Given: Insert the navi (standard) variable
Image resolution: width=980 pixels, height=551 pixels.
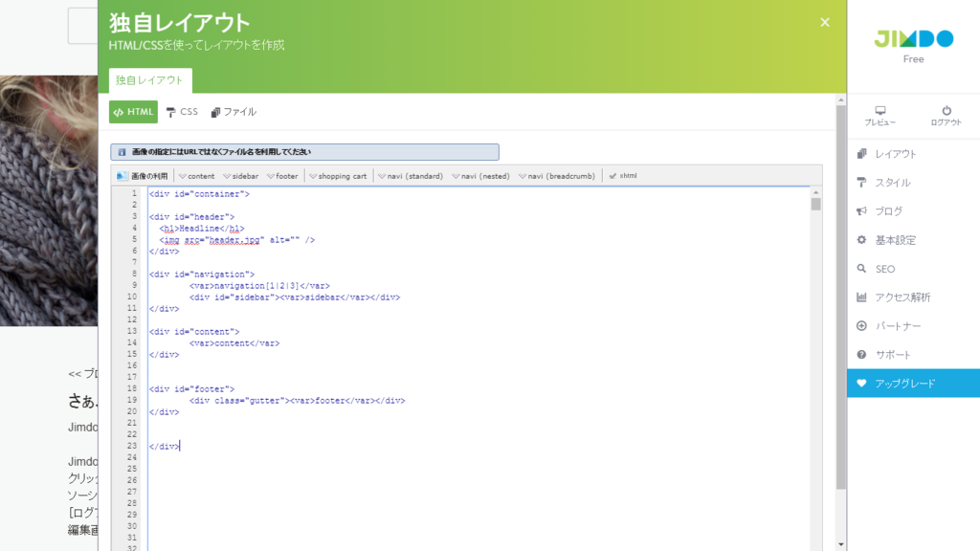Looking at the screenshot, I should coord(410,176).
